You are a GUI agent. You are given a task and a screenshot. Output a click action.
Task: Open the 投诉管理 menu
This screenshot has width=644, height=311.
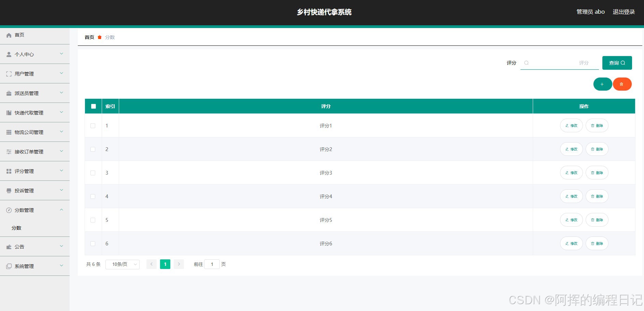pyautogui.click(x=35, y=191)
